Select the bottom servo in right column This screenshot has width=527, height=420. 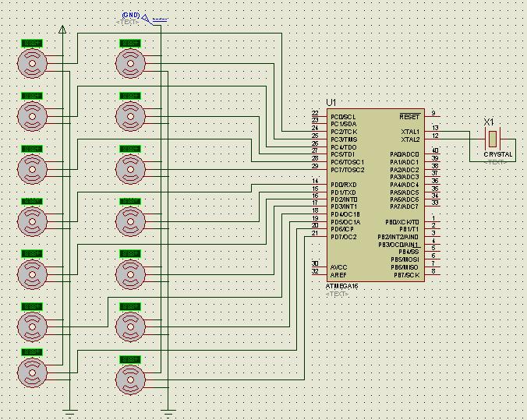130,380
